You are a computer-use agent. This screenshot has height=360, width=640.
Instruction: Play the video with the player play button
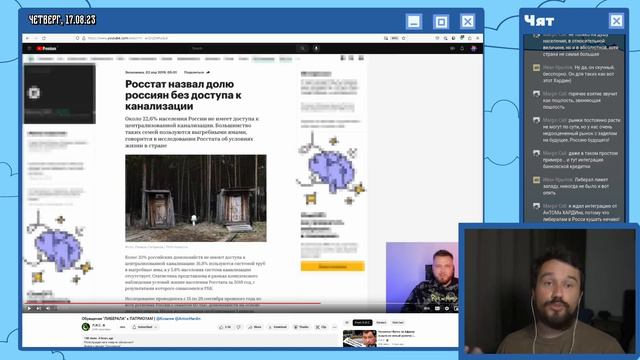point(29,308)
